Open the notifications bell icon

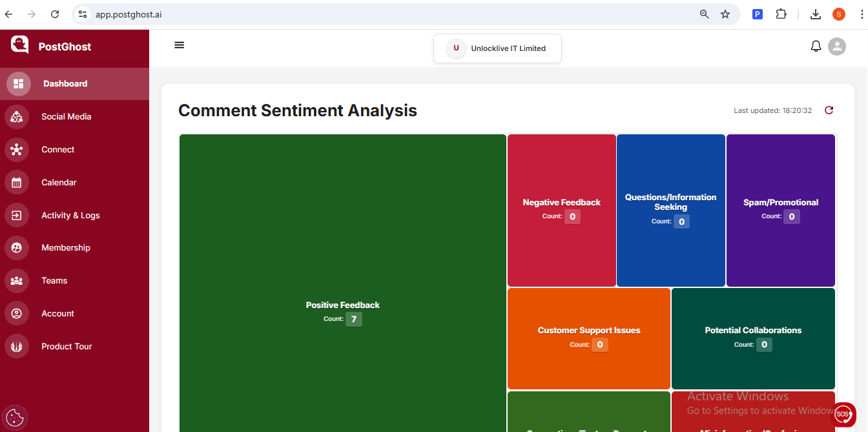816,46
